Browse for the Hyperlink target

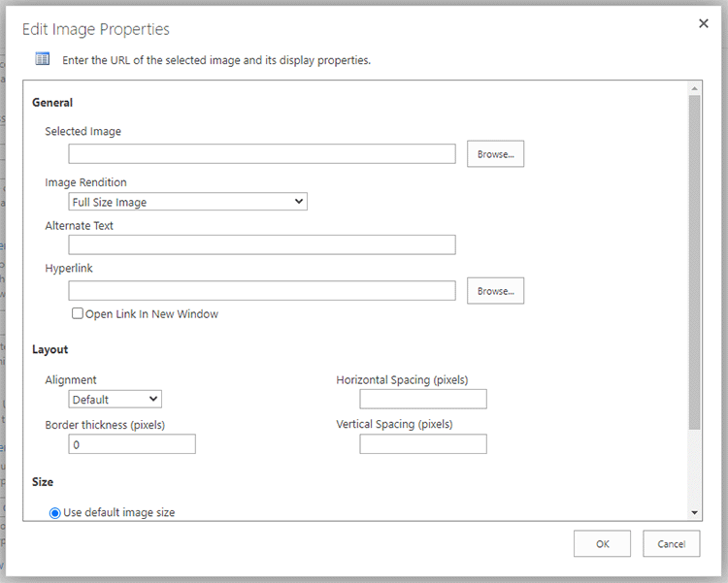click(495, 291)
